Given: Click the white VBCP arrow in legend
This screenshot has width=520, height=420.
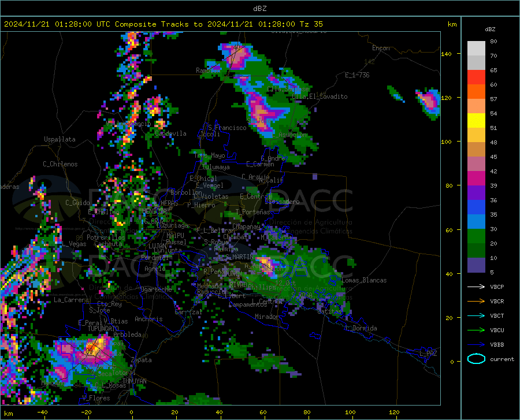Looking at the screenshot, I should (x=476, y=287).
